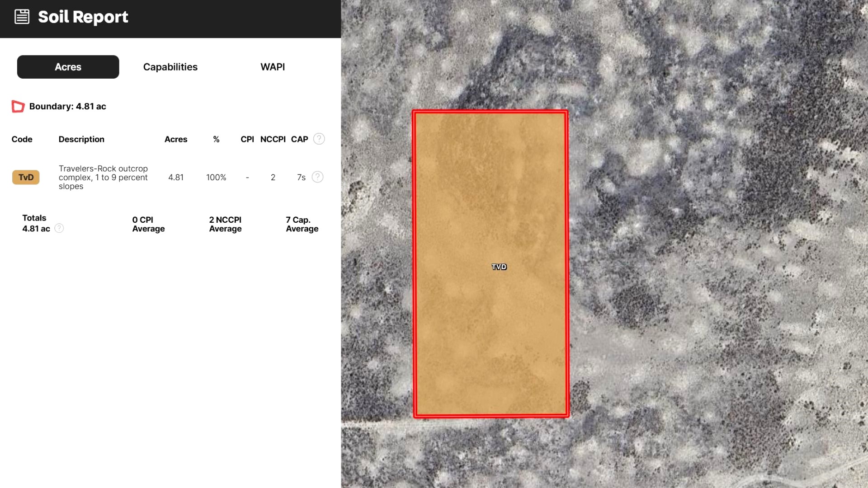Click the 0 CPI Average total
The image size is (868, 488).
pos(148,224)
